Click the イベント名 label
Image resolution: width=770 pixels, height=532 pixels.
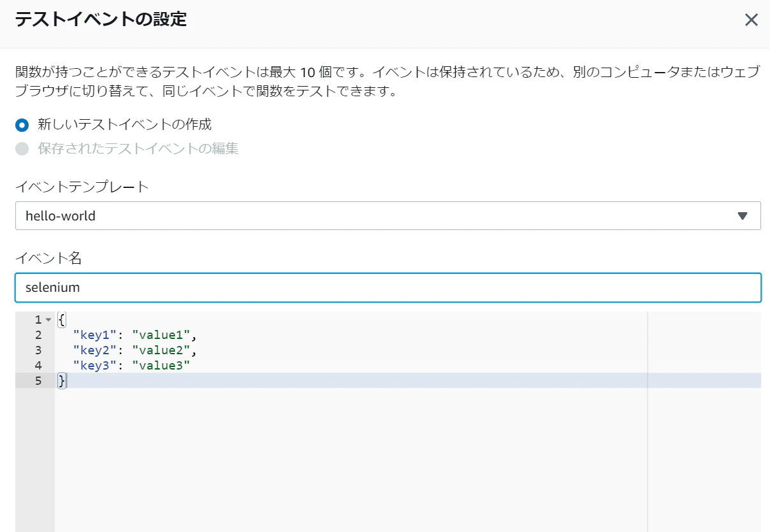tap(48, 258)
